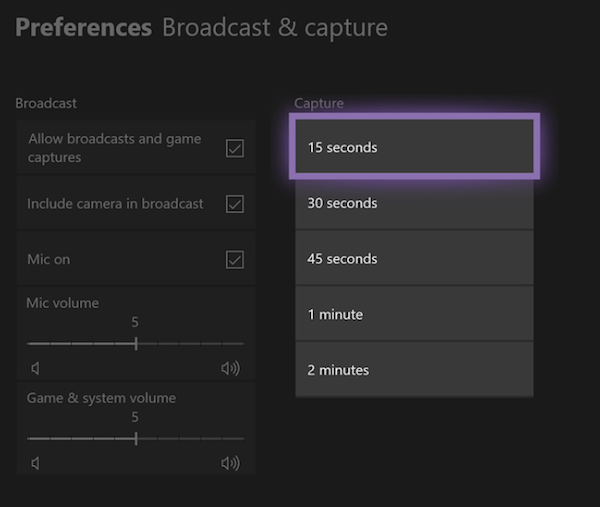The width and height of the screenshot is (600, 507).
Task: Toggle Allow broadcasts and game captures checkbox
Action: click(x=235, y=148)
